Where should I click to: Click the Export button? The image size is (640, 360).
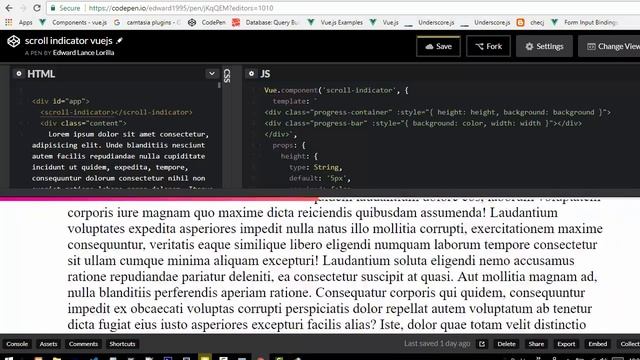pos(566,344)
